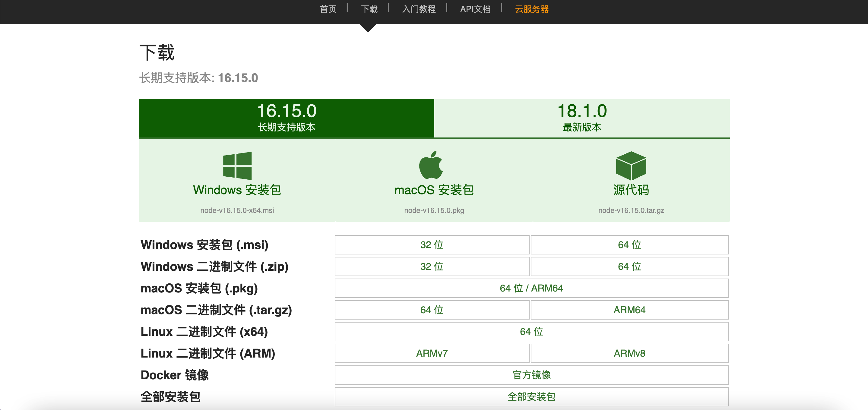868x410 pixels.
Task: Click the source code cube icon
Action: (x=631, y=166)
